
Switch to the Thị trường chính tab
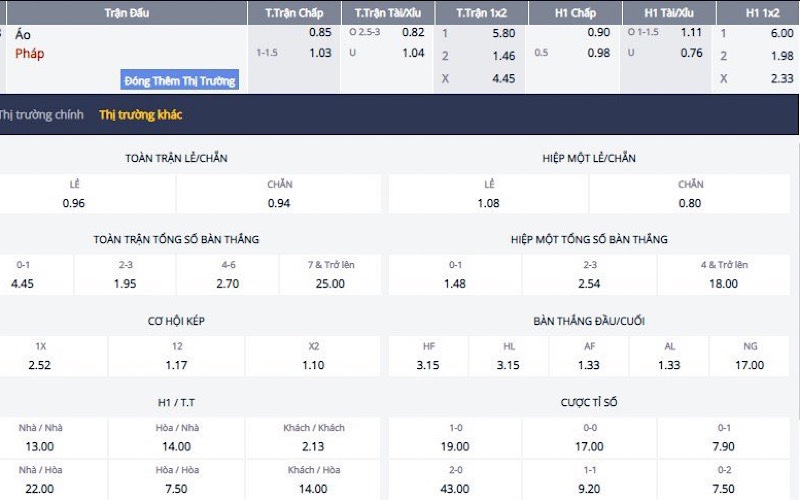[41, 115]
